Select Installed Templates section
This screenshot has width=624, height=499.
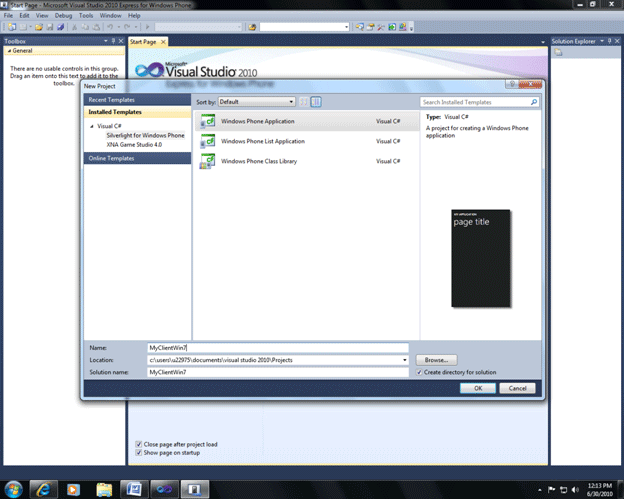point(137,112)
